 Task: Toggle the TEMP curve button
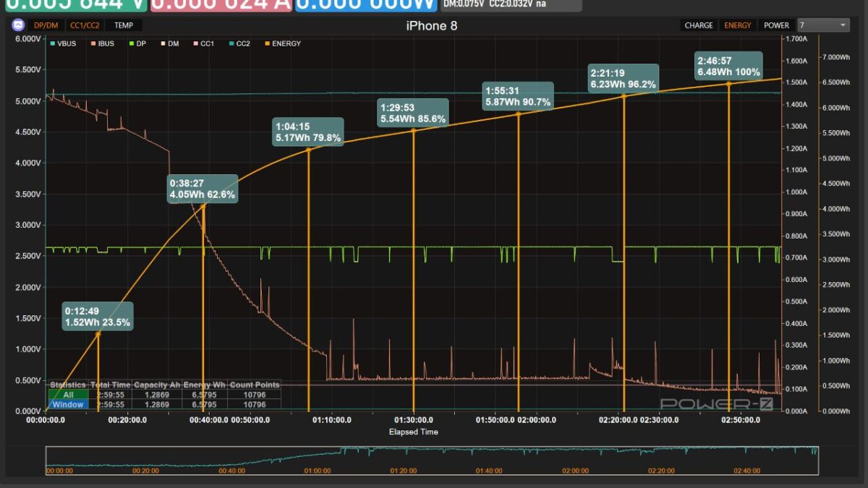tap(124, 25)
